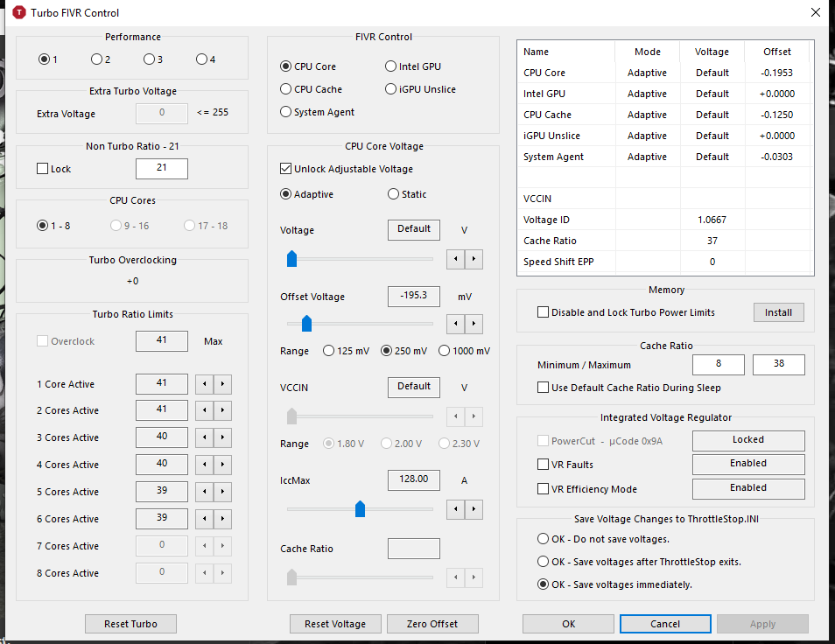This screenshot has width=835, height=644.
Task: Click the Offset column header
Action: point(777,52)
